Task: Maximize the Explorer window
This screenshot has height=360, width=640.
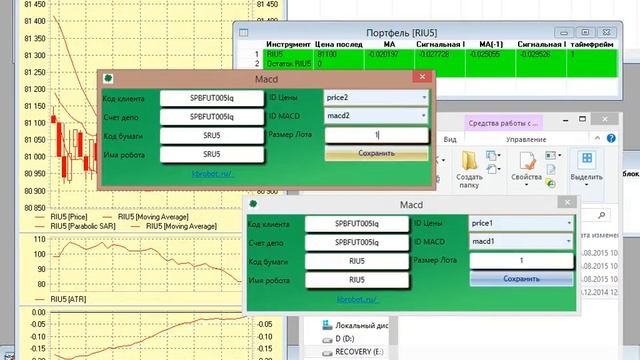Action: (x=582, y=119)
